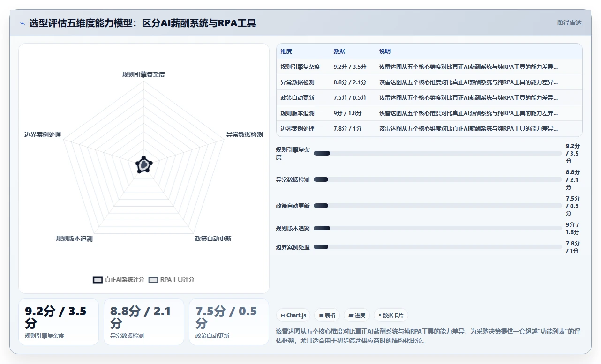601x364 pixels.
Task: Click the radar axis label 规则版本追溯
Action: pos(74,238)
